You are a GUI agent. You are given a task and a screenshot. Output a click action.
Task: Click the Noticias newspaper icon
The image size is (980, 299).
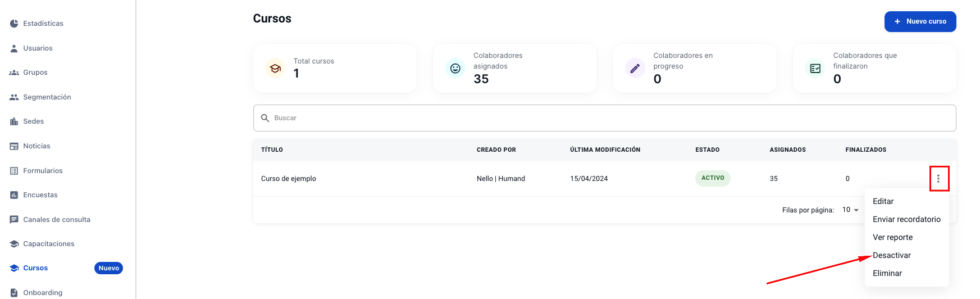click(x=14, y=146)
